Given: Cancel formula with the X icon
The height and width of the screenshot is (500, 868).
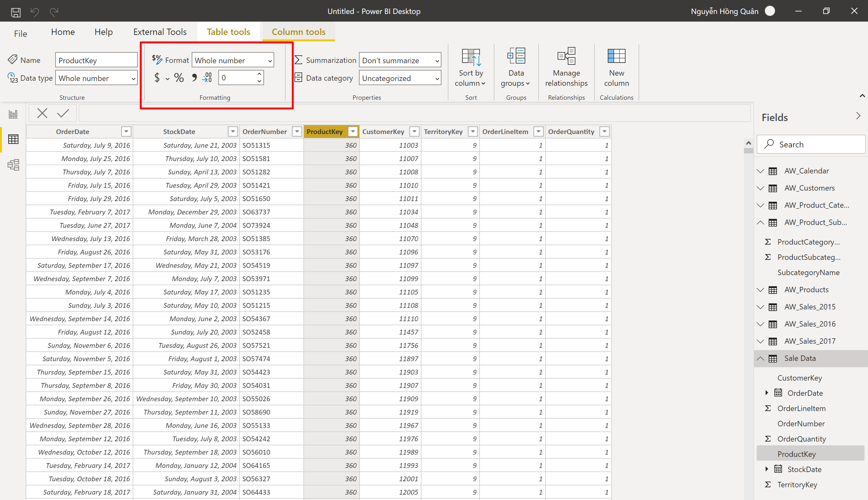Looking at the screenshot, I should coord(42,113).
